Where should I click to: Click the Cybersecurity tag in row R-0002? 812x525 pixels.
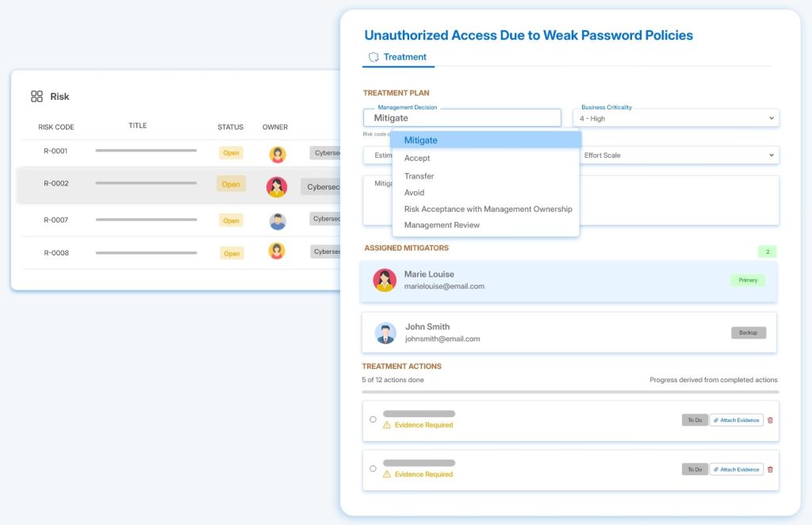click(x=320, y=187)
